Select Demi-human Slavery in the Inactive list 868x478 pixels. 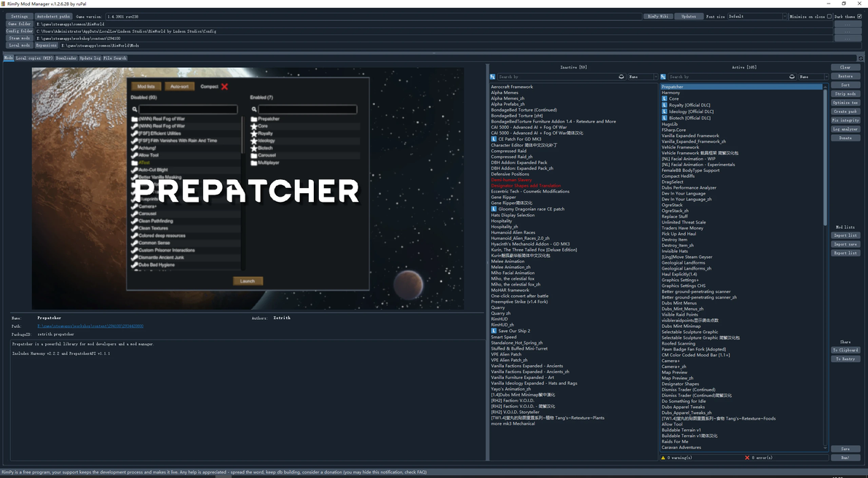(511, 180)
